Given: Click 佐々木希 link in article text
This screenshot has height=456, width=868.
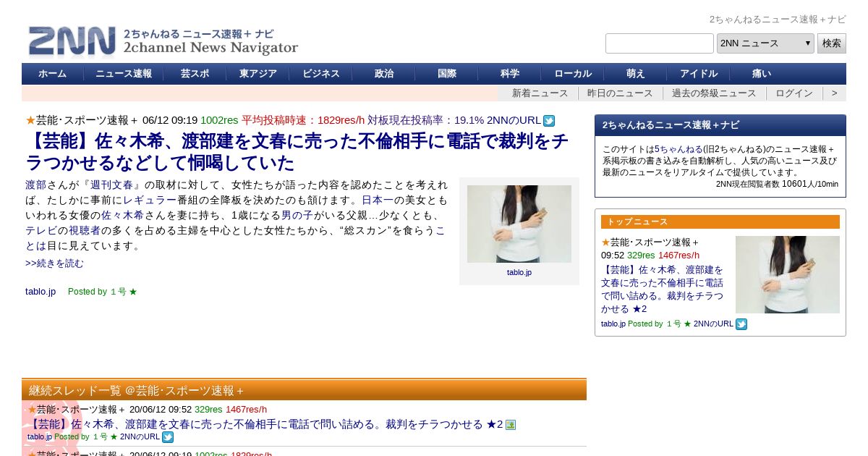Looking at the screenshot, I should tap(122, 215).
